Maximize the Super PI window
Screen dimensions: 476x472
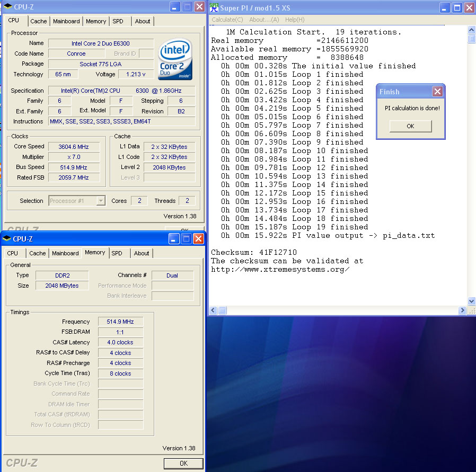(x=457, y=7)
